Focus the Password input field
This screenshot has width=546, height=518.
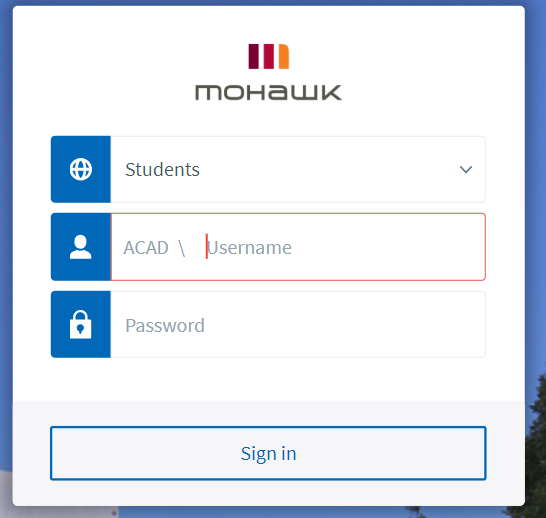[298, 324]
